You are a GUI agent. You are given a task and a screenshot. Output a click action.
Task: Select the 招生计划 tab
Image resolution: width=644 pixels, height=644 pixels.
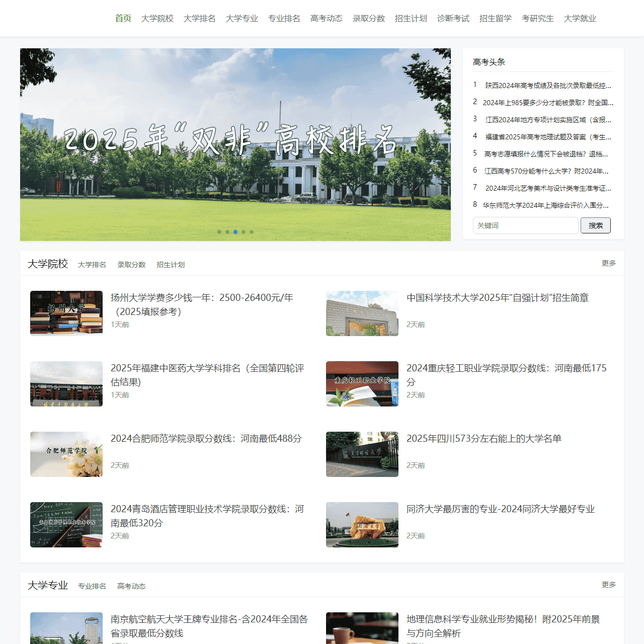coord(171,264)
